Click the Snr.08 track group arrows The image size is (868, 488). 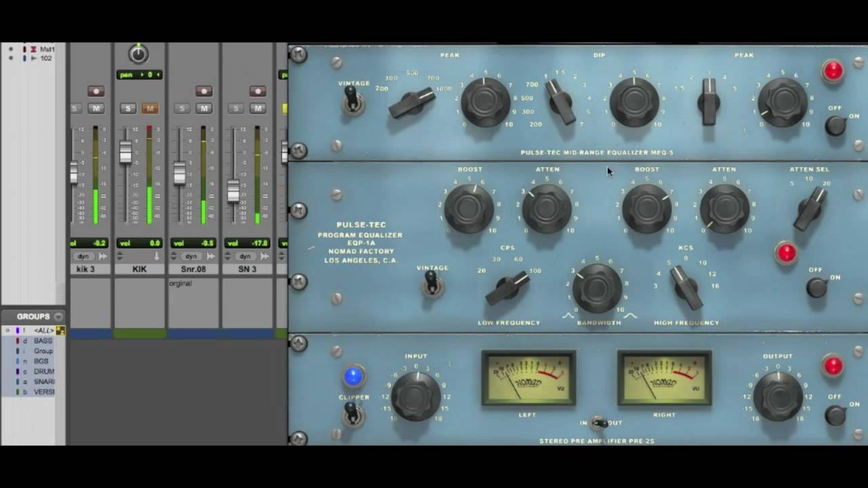tap(174, 256)
